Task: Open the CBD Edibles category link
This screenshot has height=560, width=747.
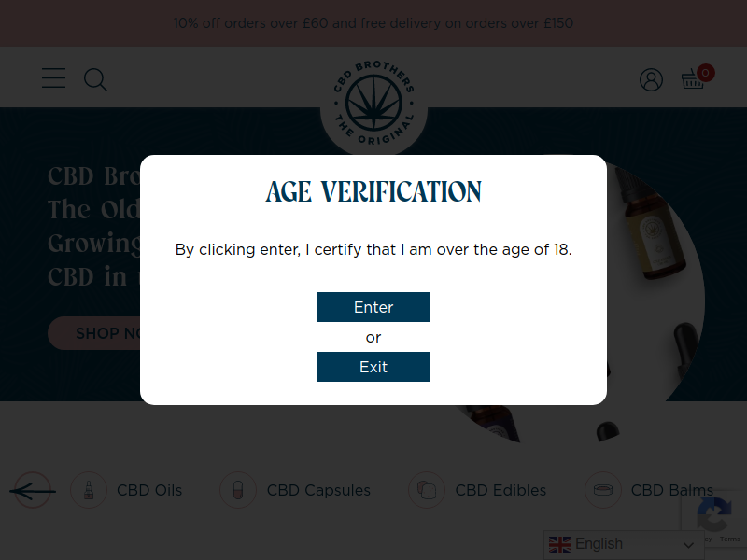Action: pos(500,490)
